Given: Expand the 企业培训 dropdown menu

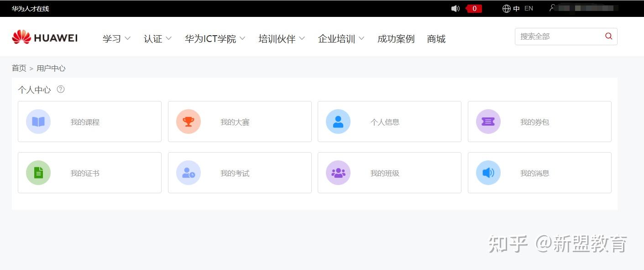Looking at the screenshot, I should (x=341, y=39).
